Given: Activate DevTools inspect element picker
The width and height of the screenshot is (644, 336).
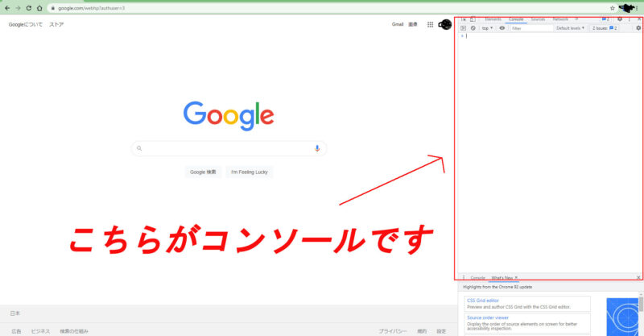Looking at the screenshot, I should click(464, 19).
